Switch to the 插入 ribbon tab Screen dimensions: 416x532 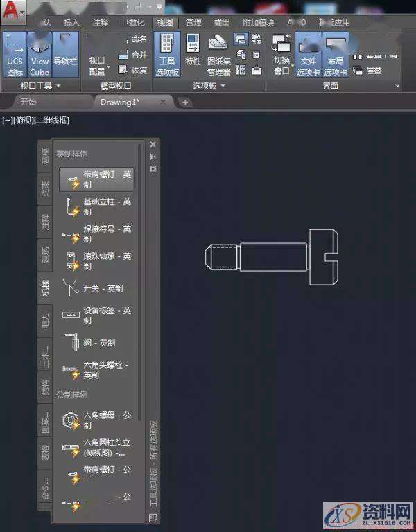coord(71,22)
